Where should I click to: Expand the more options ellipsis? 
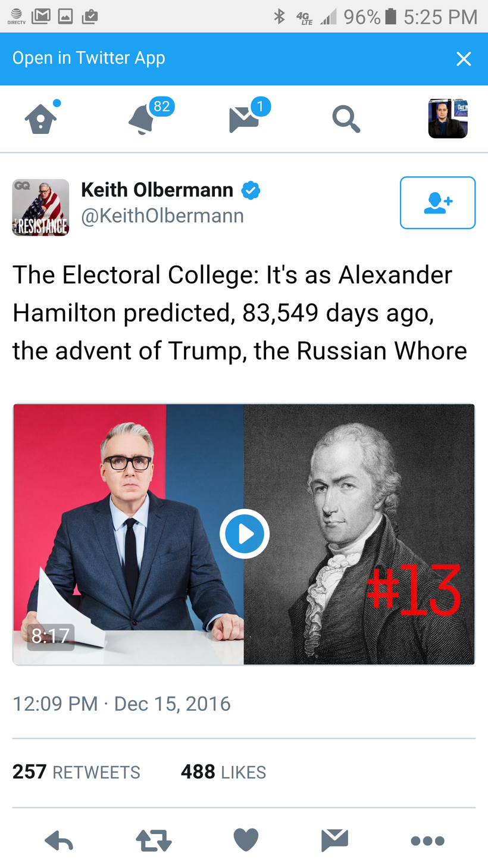pos(427,841)
